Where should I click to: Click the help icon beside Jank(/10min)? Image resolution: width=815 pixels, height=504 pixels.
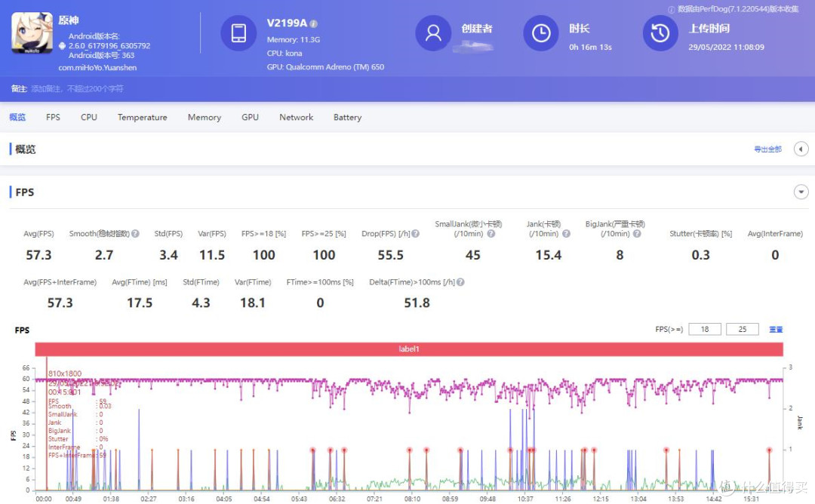pyautogui.click(x=567, y=234)
